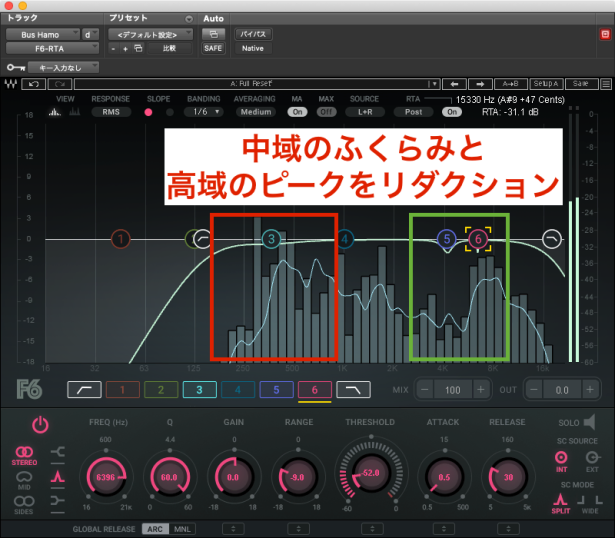Set SC mode to SPLIT
The width and height of the screenshot is (615, 538).
(x=560, y=504)
